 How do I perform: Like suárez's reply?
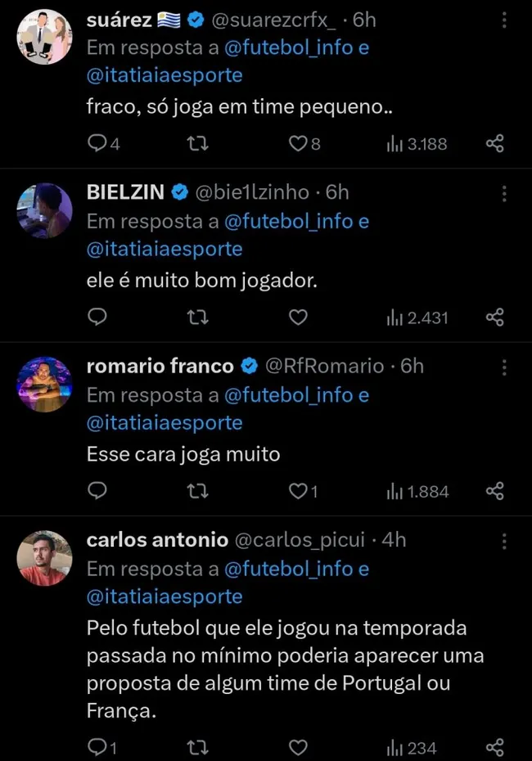coord(298,143)
